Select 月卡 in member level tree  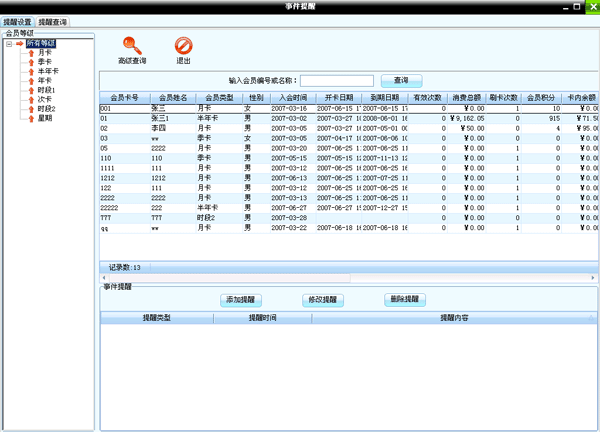(x=44, y=53)
